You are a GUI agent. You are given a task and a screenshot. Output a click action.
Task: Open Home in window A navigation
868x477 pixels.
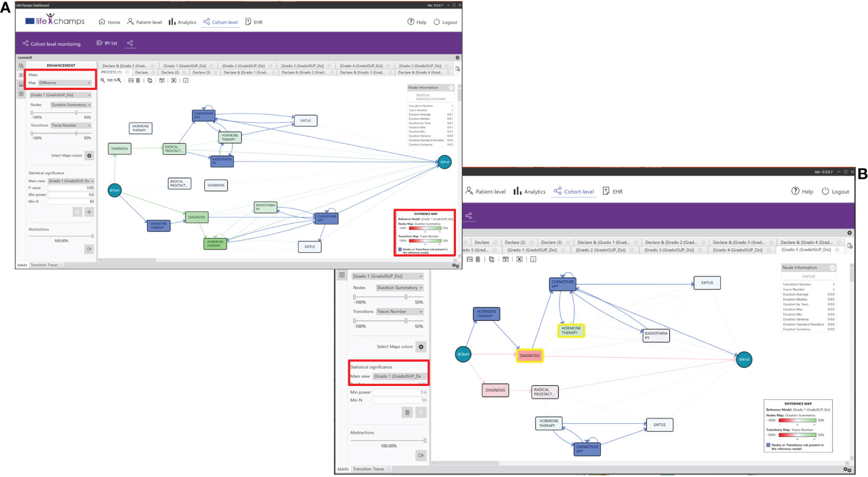click(x=109, y=22)
